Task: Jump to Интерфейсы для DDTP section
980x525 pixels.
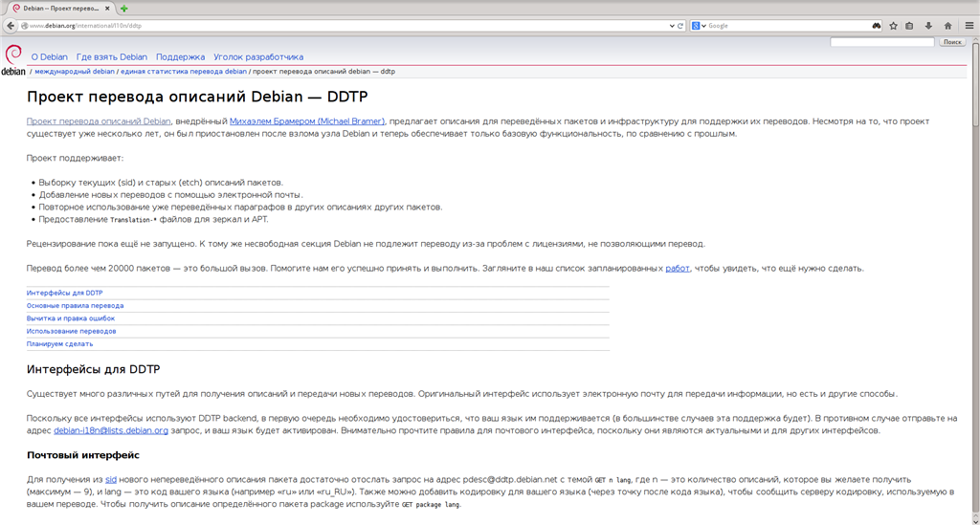Action: coord(64,293)
